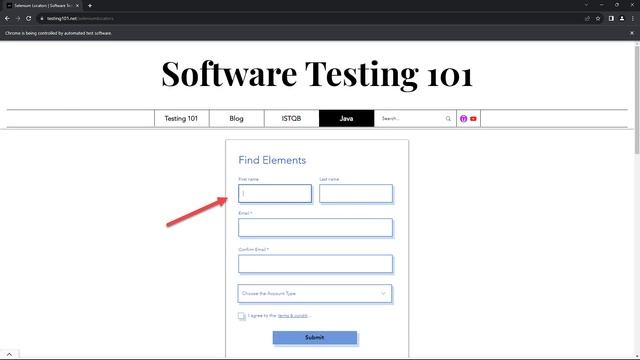This screenshot has height=360, width=640.
Task: Reload the page with the refresh icon
Action: pyautogui.click(x=29, y=18)
